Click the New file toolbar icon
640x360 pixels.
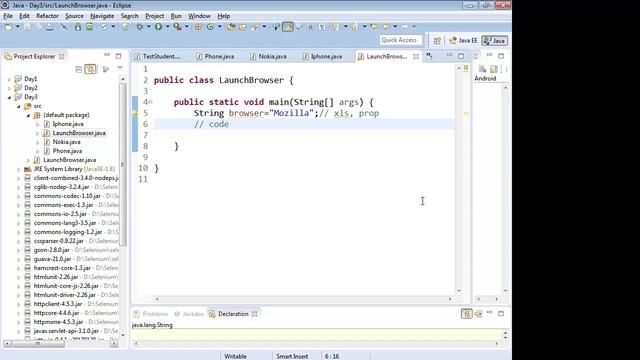[9, 27]
